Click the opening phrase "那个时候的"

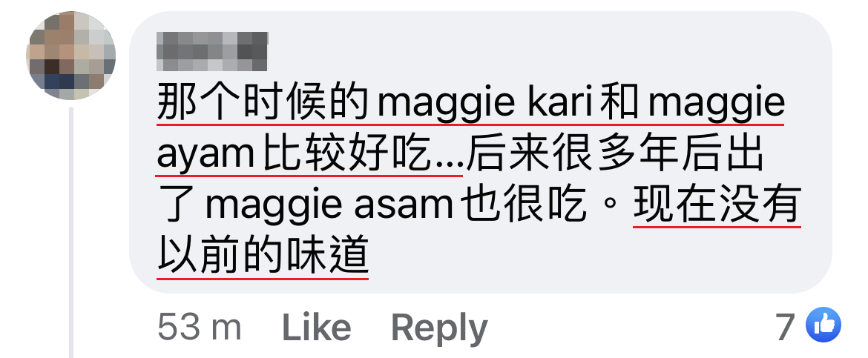point(263,104)
